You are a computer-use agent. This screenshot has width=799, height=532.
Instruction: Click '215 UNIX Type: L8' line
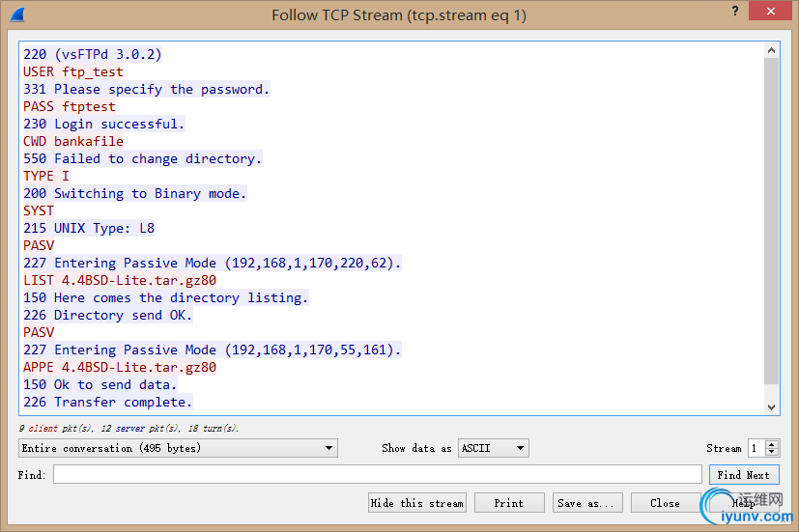[89, 228]
